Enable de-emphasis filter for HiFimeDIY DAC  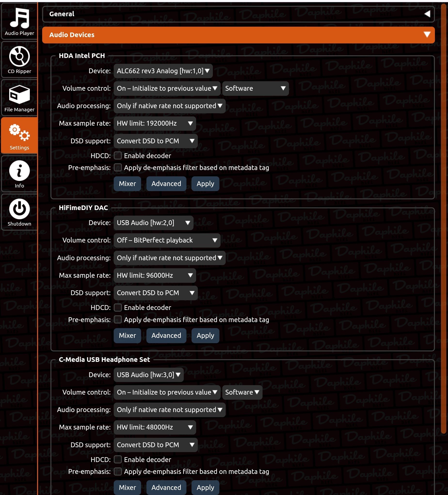coord(118,319)
